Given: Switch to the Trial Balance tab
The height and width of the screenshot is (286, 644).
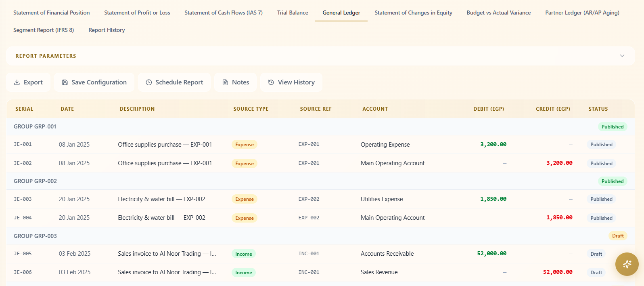Looking at the screenshot, I should [x=293, y=13].
